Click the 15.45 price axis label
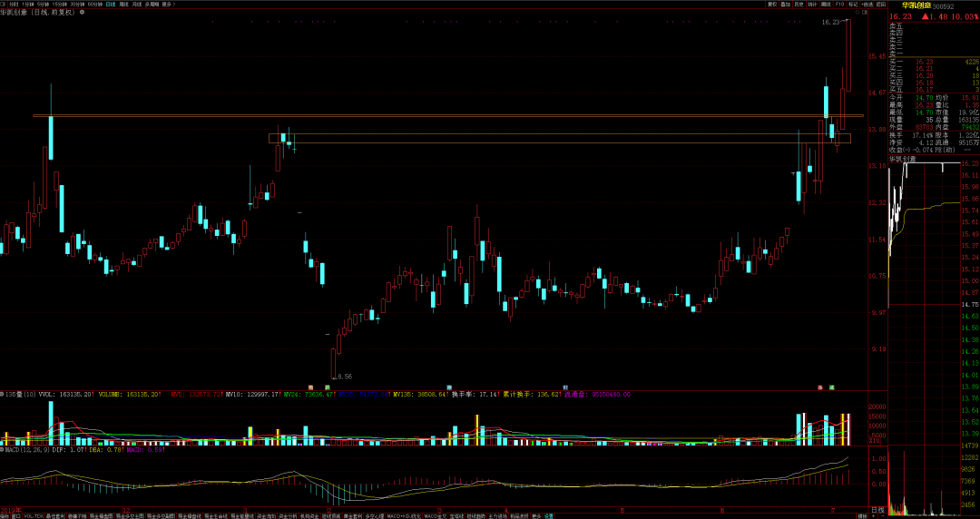The width and height of the screenshot is (980, 519). pos(877,56)
